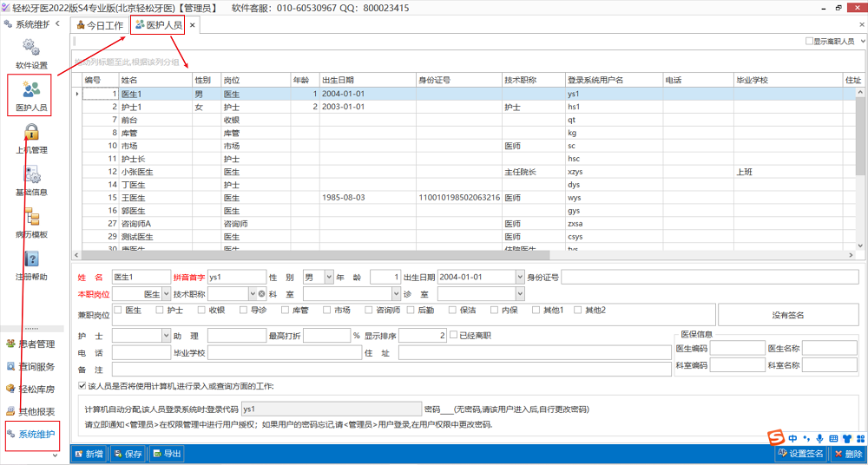The width and height of the screenshot is (868, 465).
Task: Click the 导出 button
Action: [167, 454]
